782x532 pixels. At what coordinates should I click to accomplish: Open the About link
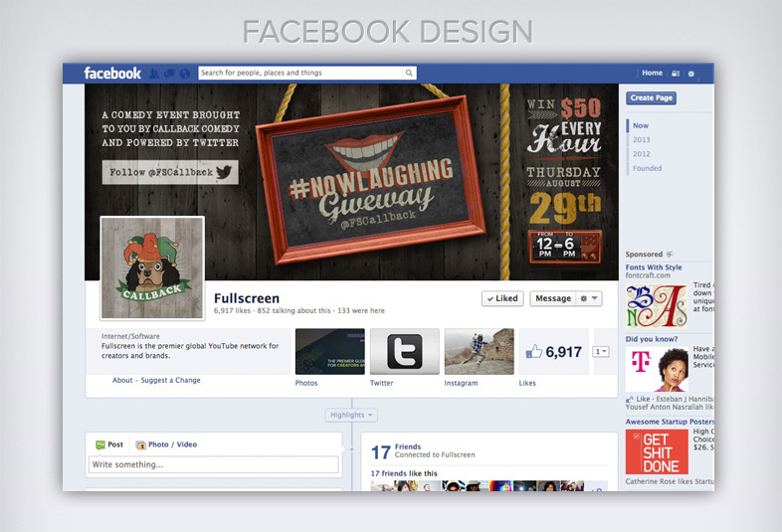coord(122,380)
